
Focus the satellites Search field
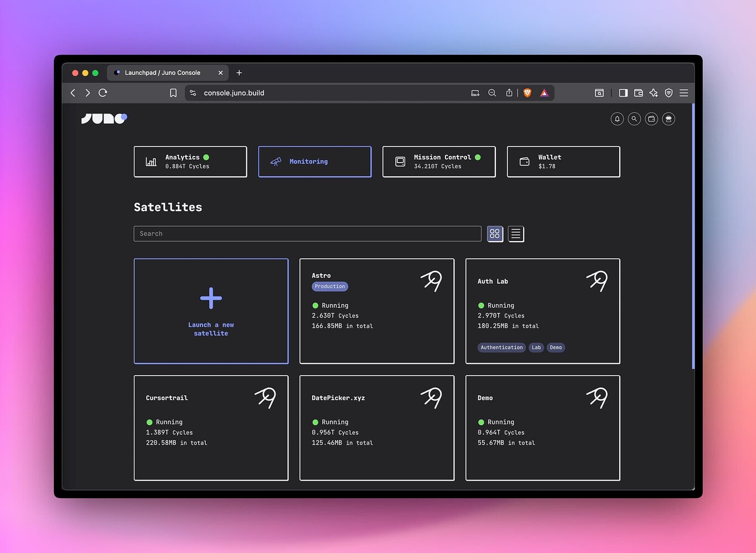[307, 234]
